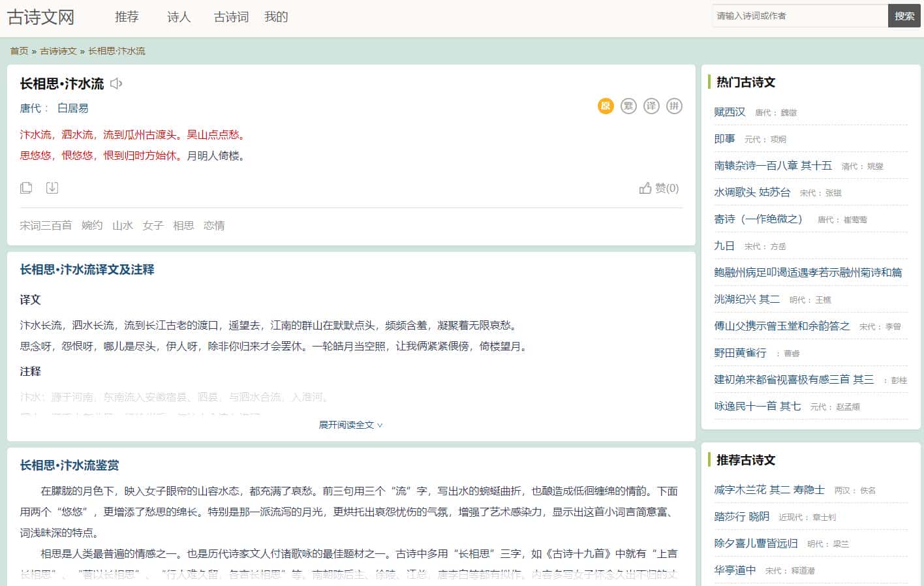Click the 古诗文网 site logo

point(40,17)
